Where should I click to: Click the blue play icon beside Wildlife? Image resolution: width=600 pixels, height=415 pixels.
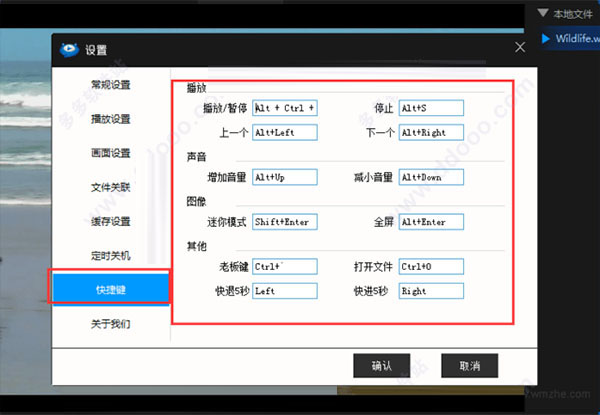point(546,39)
